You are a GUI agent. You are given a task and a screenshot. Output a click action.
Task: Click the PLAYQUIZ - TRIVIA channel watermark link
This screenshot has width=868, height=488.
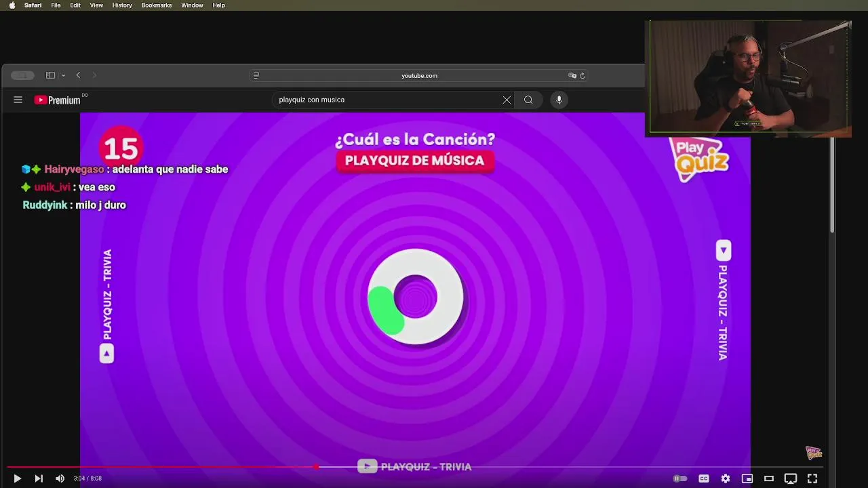(x=414, y=466)
